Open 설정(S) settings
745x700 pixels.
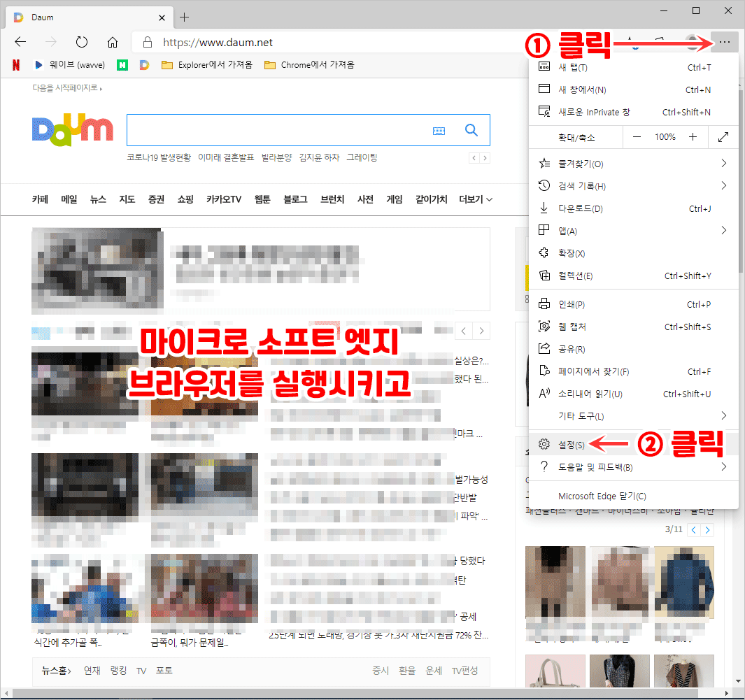[633, 445]
